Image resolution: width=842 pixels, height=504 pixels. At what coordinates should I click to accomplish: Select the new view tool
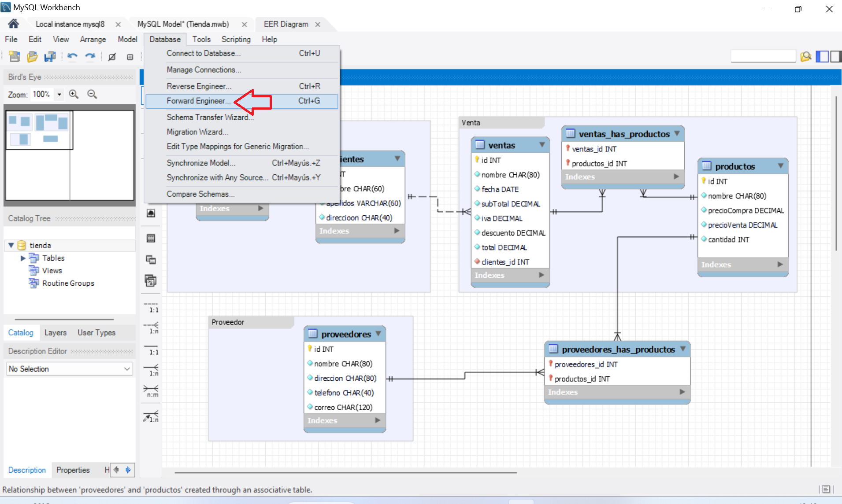151,260
